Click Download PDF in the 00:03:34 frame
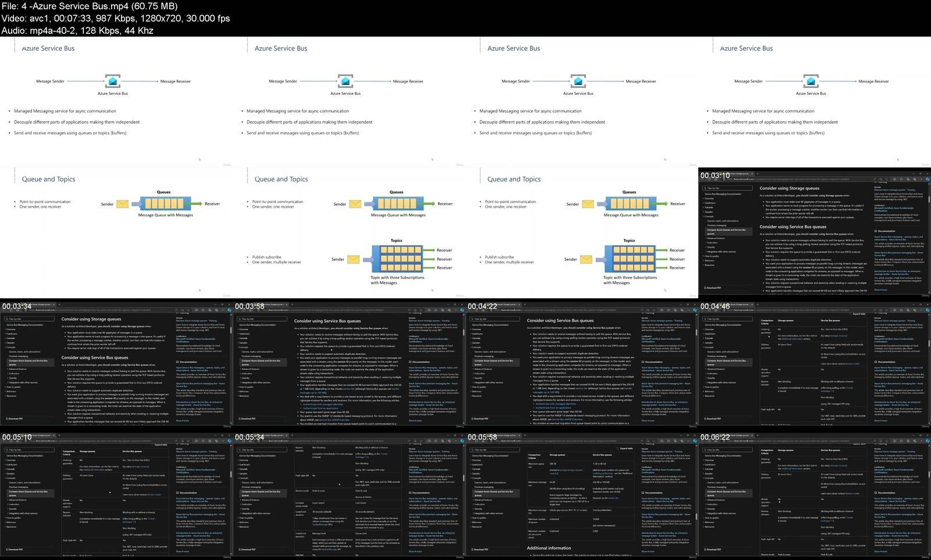 15,419
